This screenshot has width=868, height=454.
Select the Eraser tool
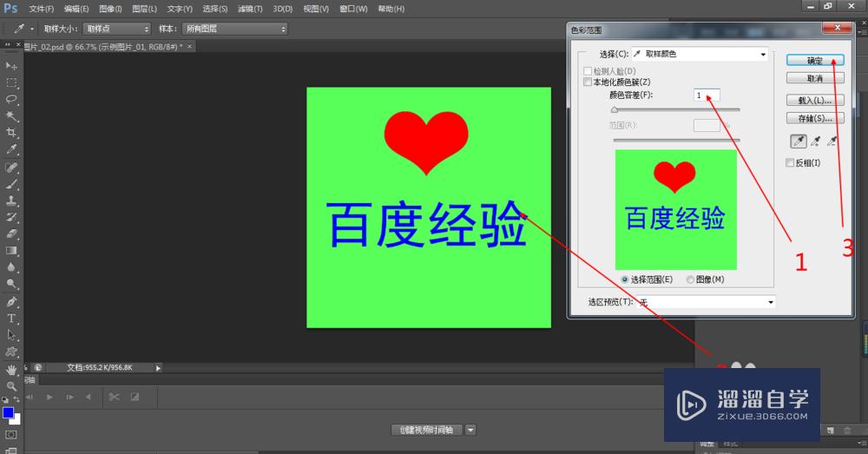[11, 234]
